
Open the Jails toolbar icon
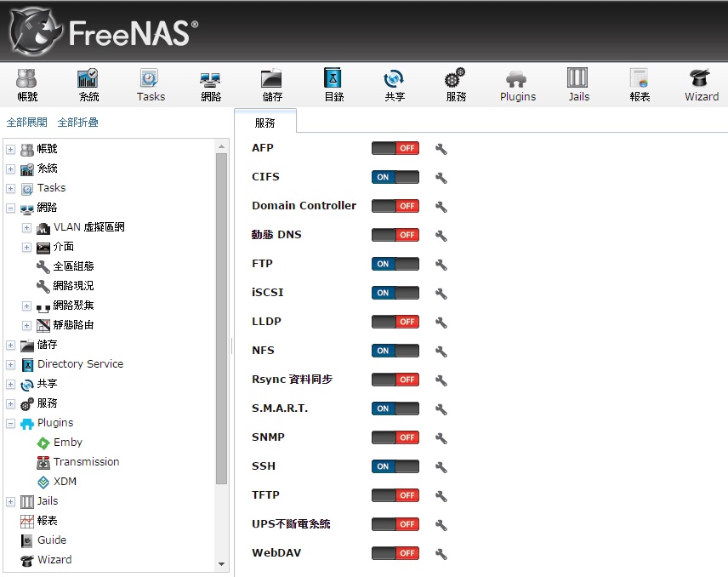578,84
